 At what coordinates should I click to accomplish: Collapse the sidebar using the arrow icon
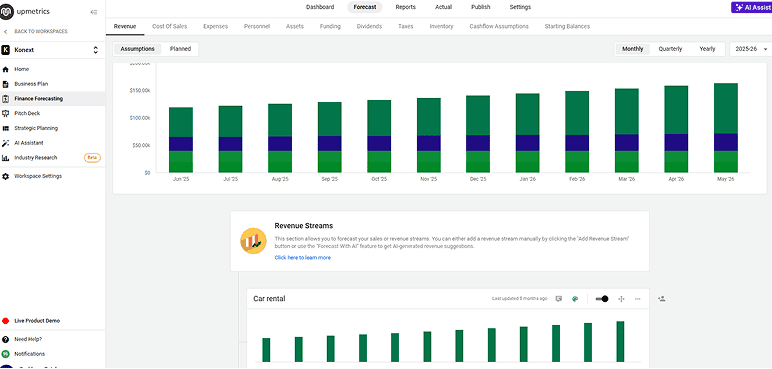[94, 12]
